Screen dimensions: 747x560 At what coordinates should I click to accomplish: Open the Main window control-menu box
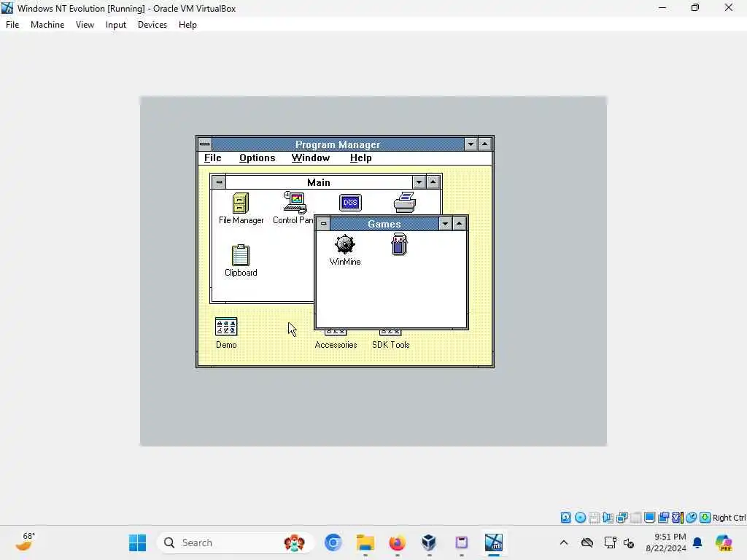[219, 182]
